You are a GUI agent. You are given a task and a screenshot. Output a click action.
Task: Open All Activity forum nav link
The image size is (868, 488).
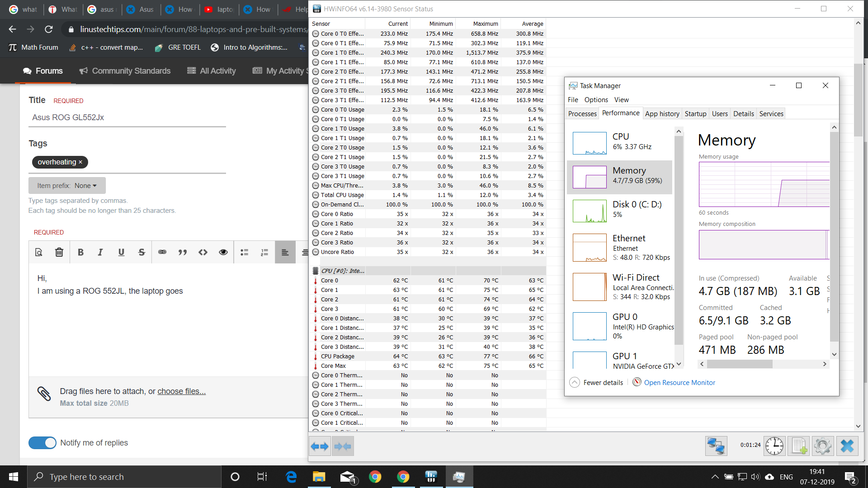(x=212, y=71)
